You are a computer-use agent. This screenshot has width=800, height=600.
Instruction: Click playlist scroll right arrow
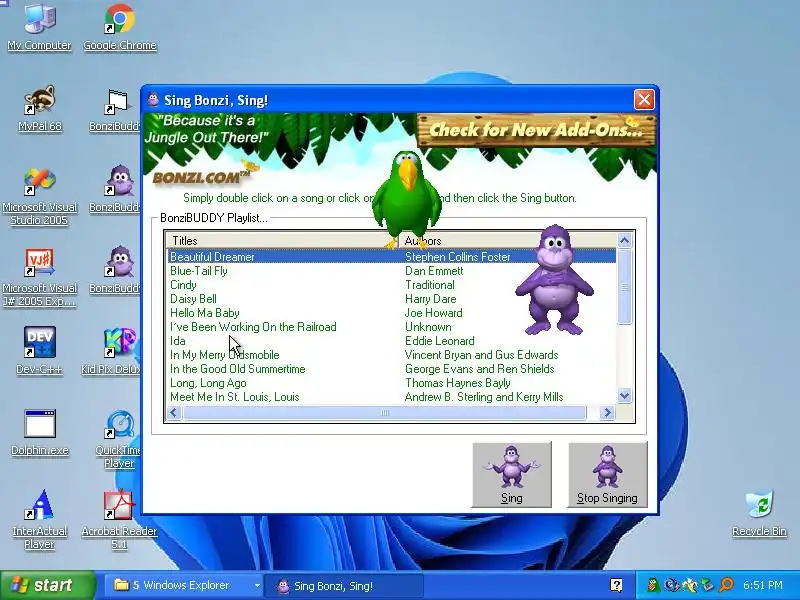pos(607,412)
